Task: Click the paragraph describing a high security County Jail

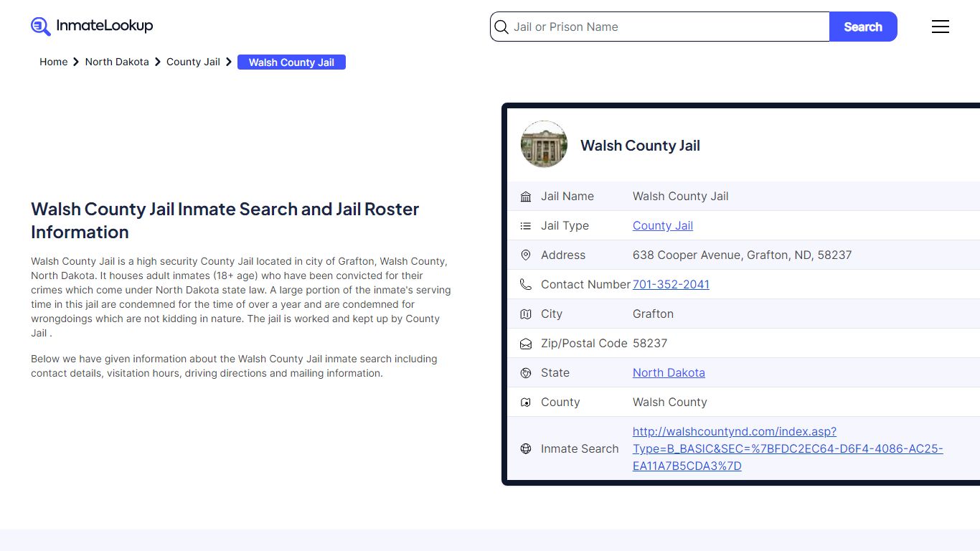Action: click(241, 297)
